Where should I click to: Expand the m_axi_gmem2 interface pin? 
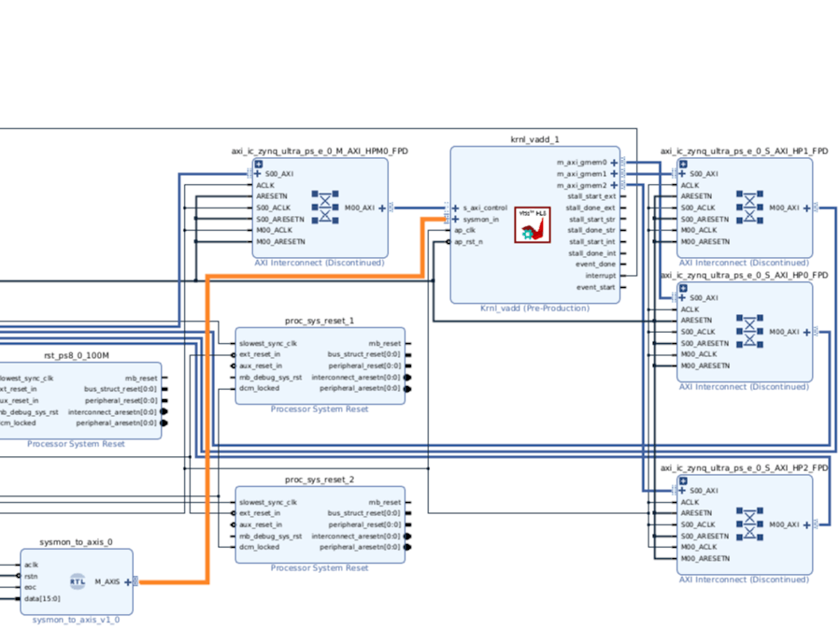(x=614, y=185)
